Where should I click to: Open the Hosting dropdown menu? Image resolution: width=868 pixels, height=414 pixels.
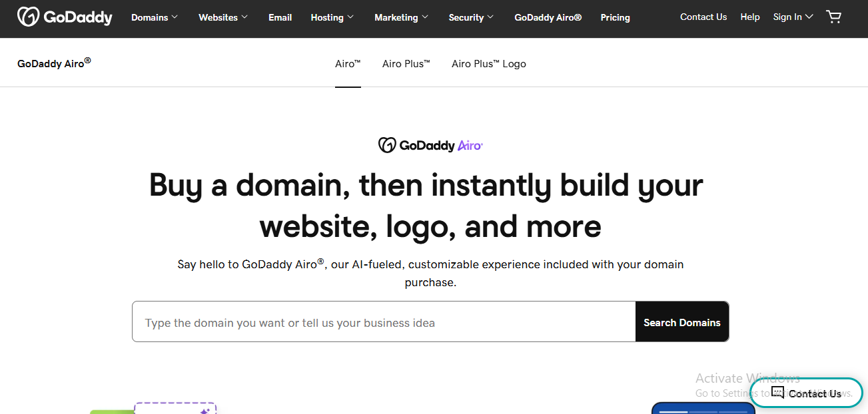coord(332,17)
